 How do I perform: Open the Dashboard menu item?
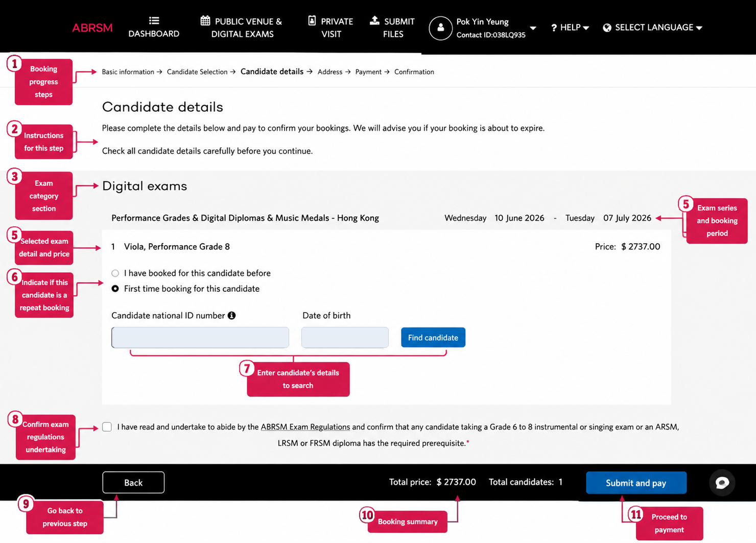pos(154,28)
